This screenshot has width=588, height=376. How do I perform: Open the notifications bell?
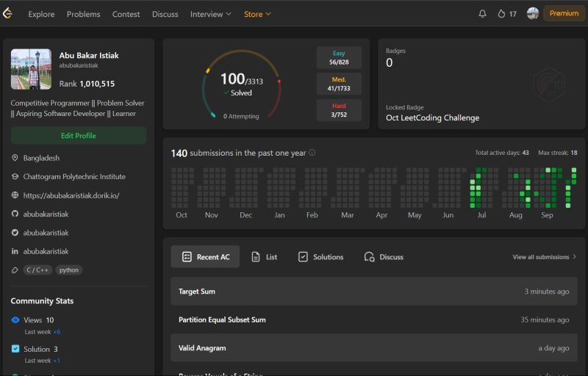(x=482, y=14)
